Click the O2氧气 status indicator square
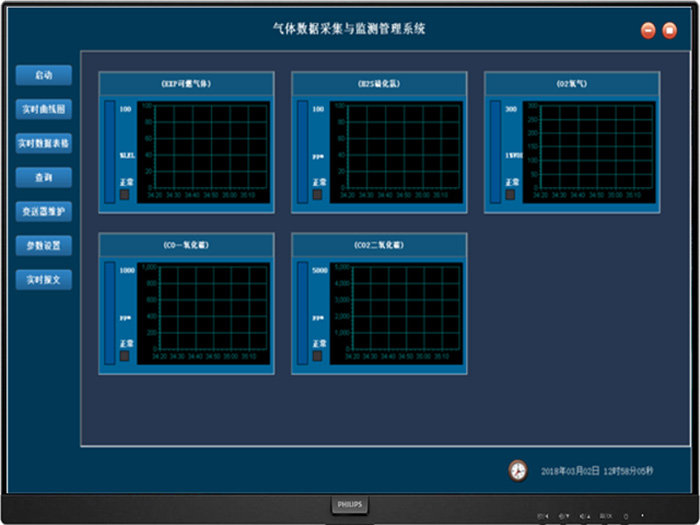Screen dimensions: 700x525 pyautogui.click(x=510, y=195)
